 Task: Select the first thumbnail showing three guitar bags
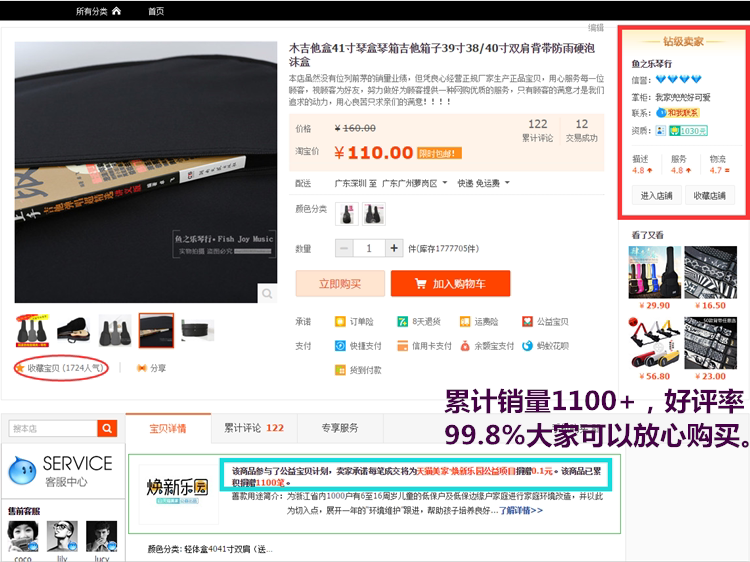tap(32, 330)
